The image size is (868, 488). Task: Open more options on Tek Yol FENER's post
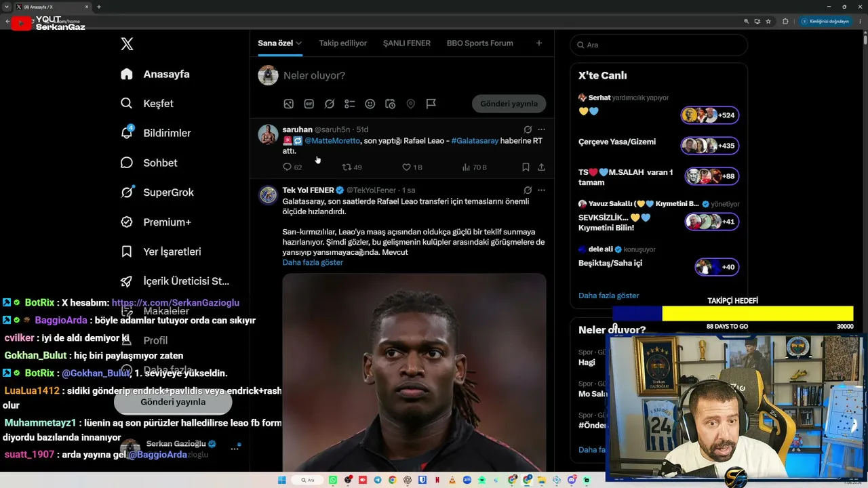pyautogui.click(x=541, y=190)
